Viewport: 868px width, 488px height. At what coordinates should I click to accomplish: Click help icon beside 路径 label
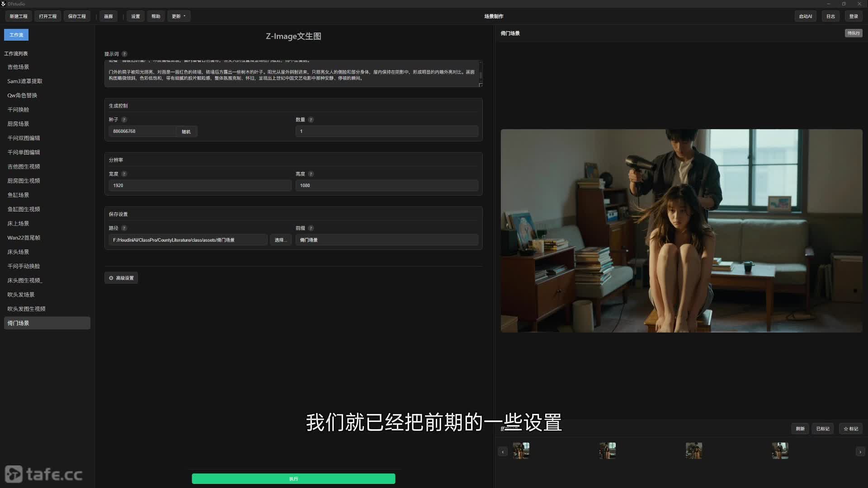click(x=124, y=228)
